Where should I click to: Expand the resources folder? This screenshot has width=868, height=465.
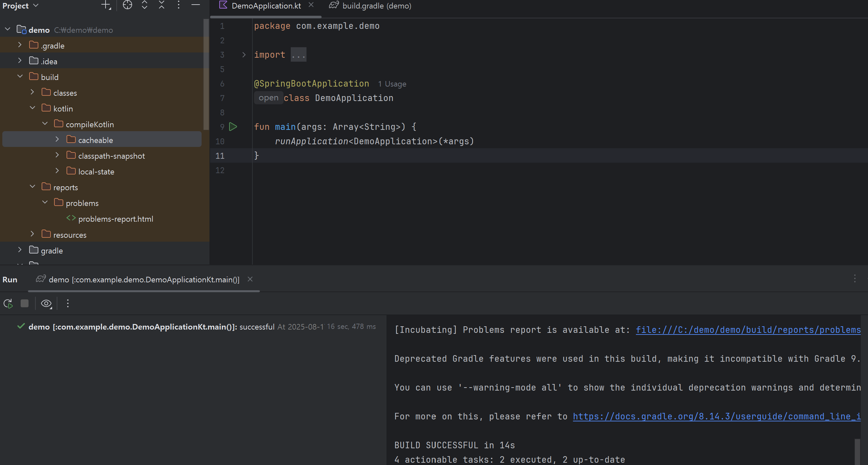32,234
